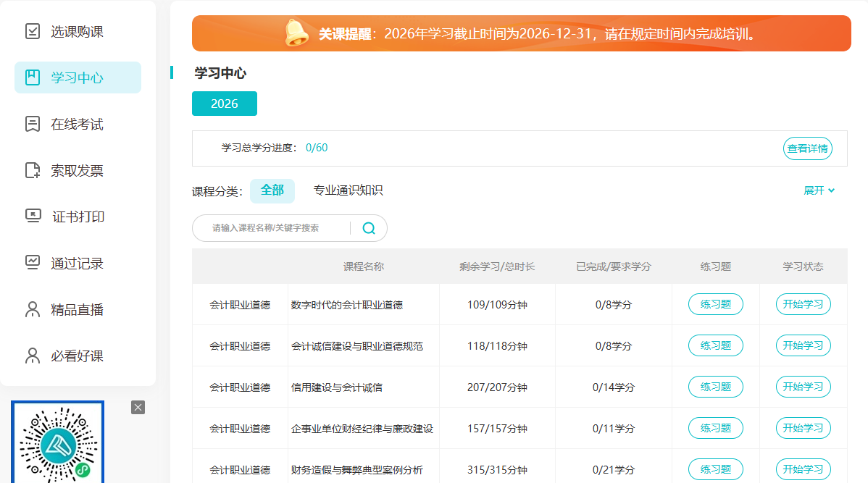Viewport: 868px width, 483px height.
Task: Click course title 财务造假与舞弊典型案例分析
Action: [357, 470]
